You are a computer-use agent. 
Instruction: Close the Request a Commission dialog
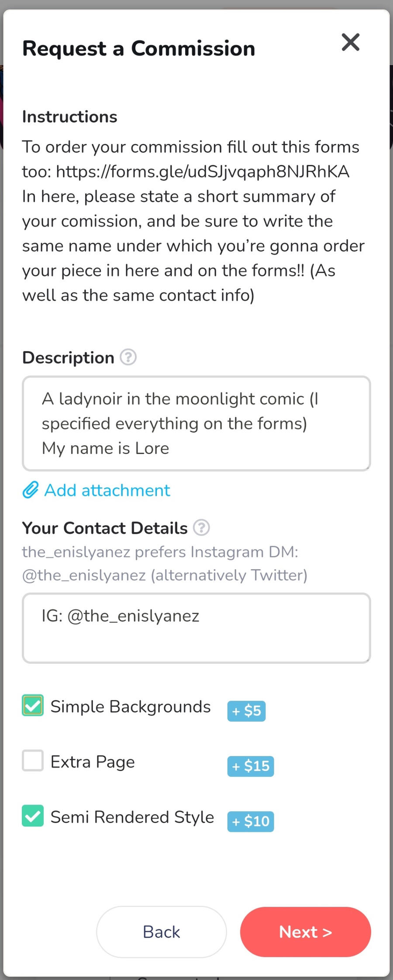point(351,42)
